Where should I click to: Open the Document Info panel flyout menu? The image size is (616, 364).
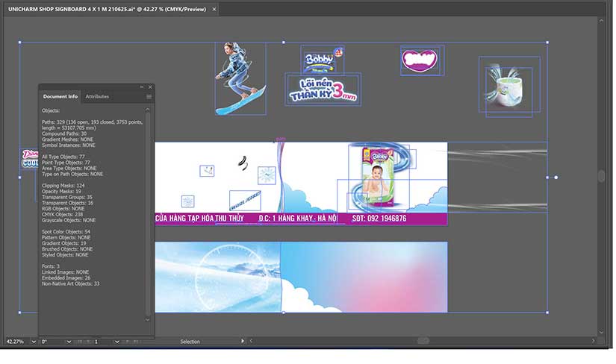coord(149,97)
